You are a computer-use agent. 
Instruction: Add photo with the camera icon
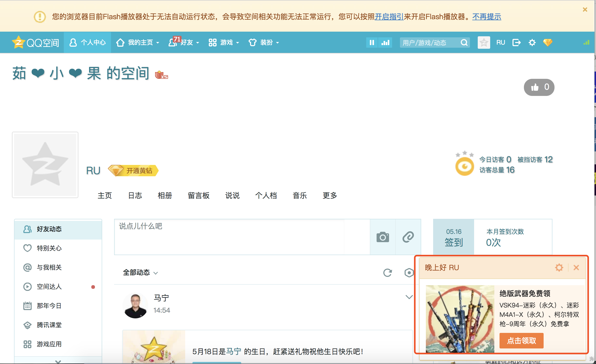pyautogui.click(x=383, y=237)
